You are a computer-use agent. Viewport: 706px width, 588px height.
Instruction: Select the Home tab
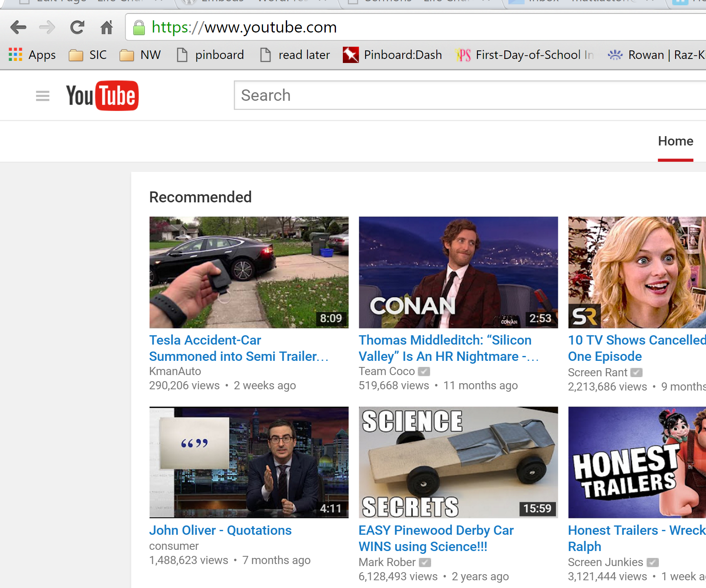(x=675, y=141)
